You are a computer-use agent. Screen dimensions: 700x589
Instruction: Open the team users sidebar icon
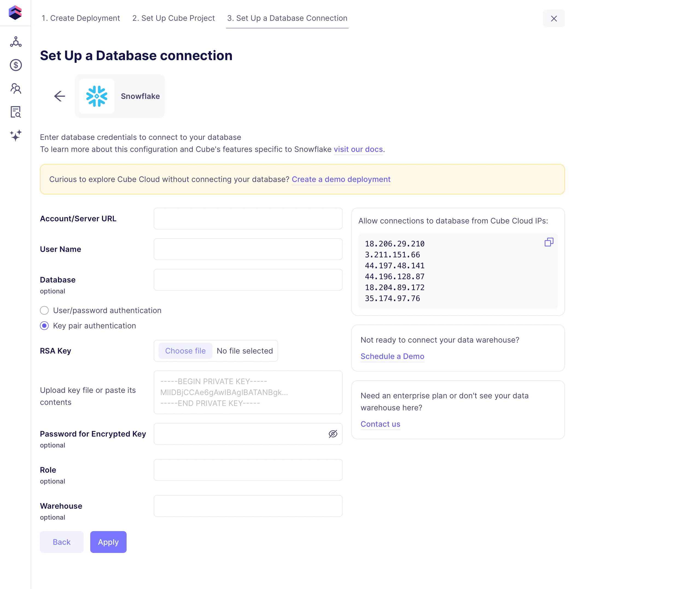coord(16,89)
